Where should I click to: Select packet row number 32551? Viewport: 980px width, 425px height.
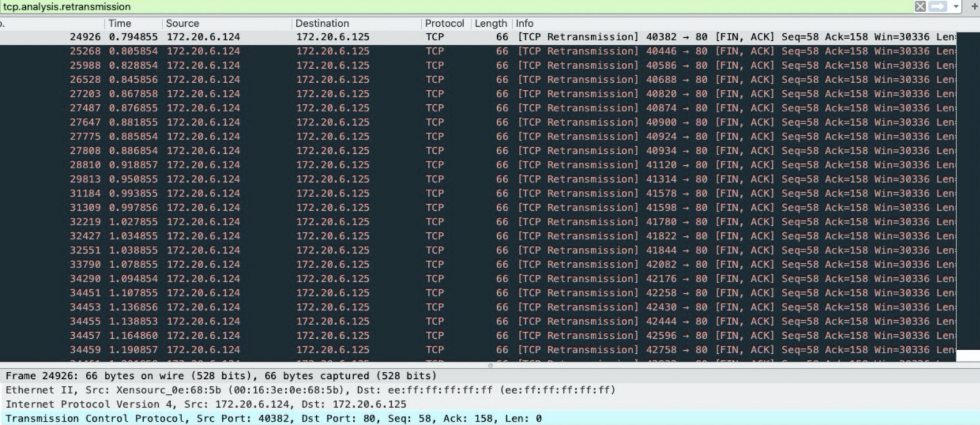click(478, 250)
